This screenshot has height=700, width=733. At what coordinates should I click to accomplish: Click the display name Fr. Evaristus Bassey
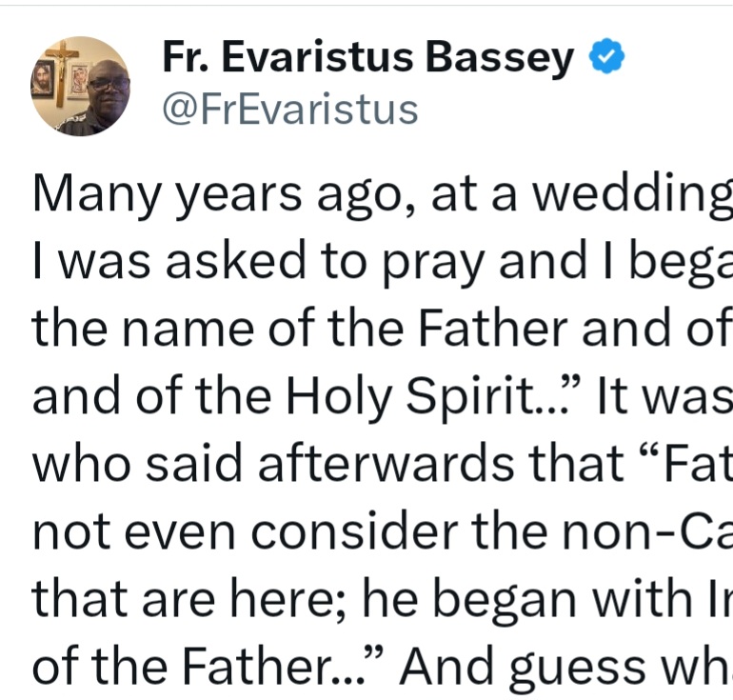(368, 59)
